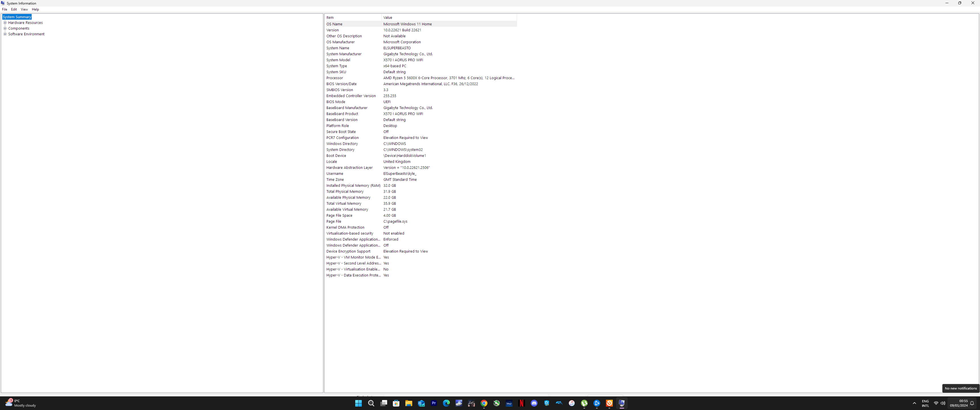
Task: Click the System Information taskbar icon
Action: pos(622,403)
